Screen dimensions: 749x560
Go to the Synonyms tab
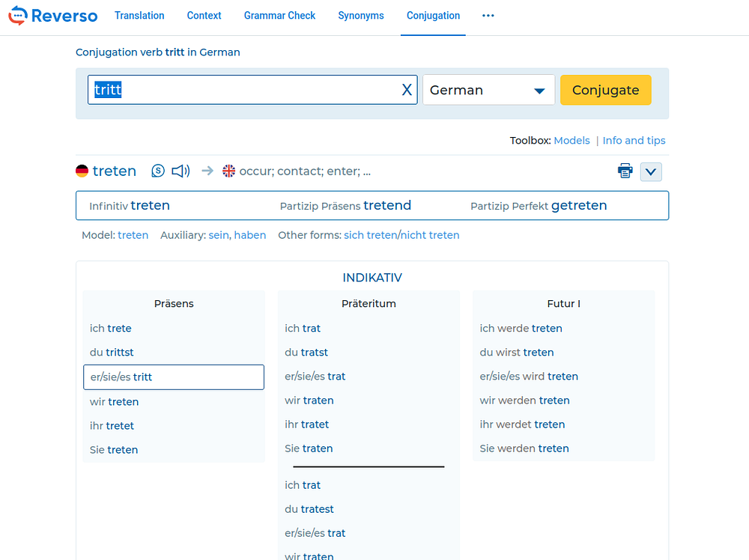point(361,16)
